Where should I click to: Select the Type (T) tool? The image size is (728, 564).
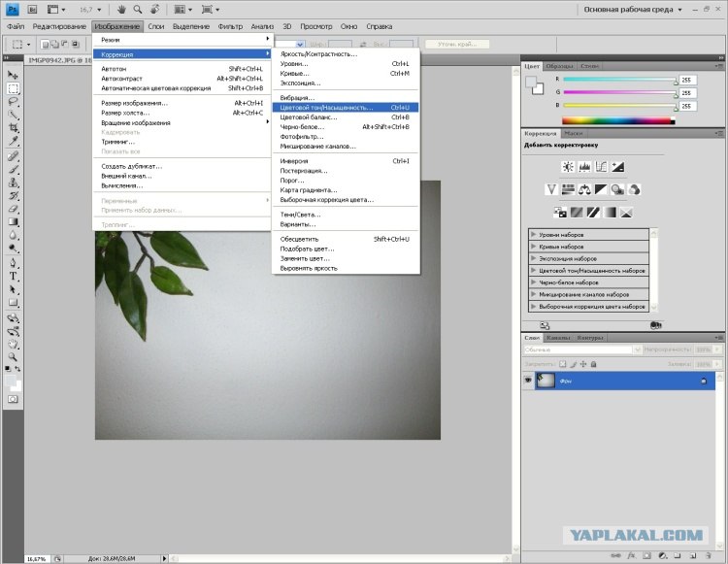[x=13, y=277]
